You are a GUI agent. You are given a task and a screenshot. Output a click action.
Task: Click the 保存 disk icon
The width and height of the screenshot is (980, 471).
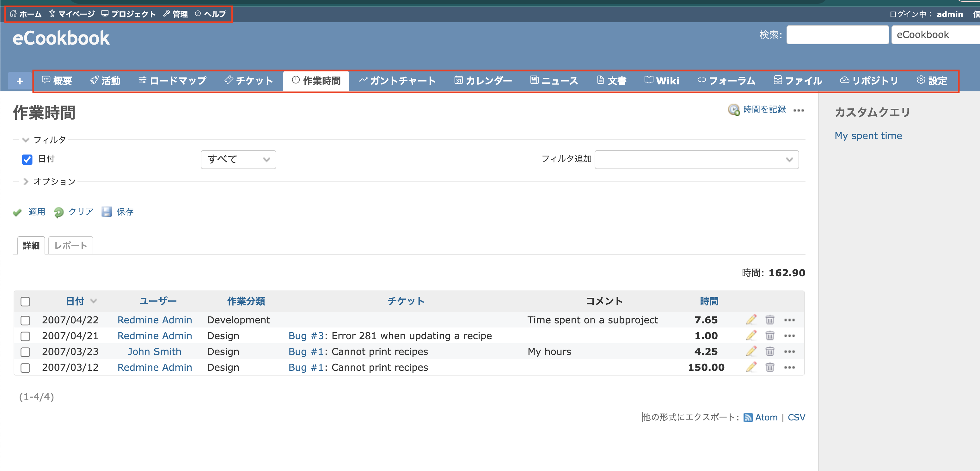coord(107,212)
